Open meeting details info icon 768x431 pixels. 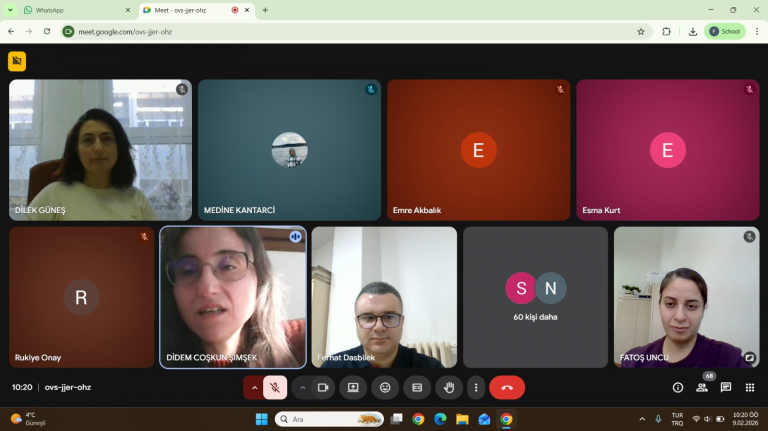click(x=678, y=387)
